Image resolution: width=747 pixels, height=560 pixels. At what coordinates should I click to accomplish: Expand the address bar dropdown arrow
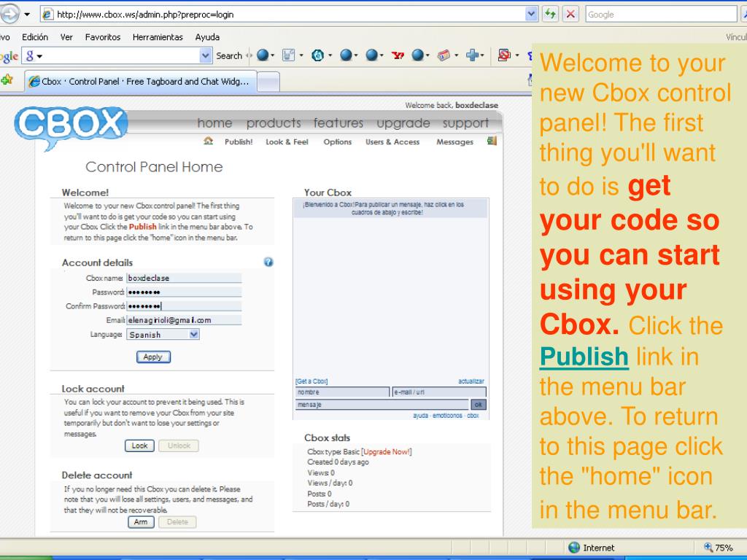[531, 15]
